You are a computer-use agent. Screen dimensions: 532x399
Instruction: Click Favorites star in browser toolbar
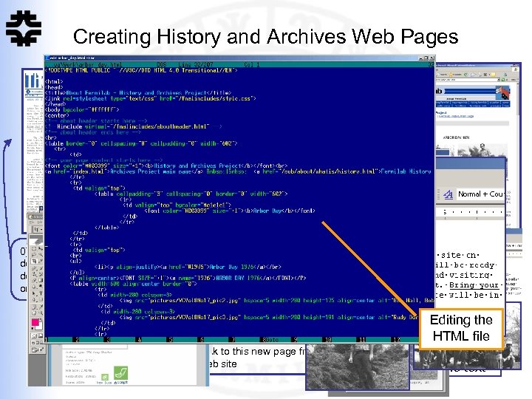tap(451, 75)
